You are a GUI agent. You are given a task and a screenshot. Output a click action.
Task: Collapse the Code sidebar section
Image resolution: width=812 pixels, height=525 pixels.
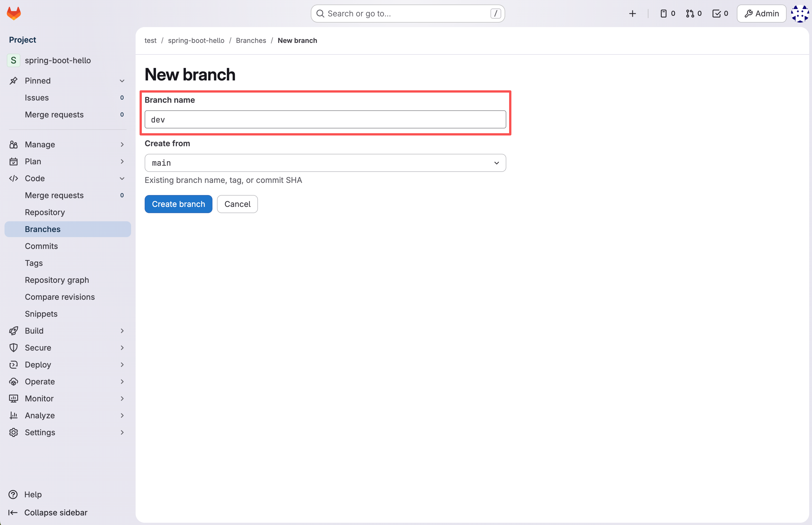122,178
